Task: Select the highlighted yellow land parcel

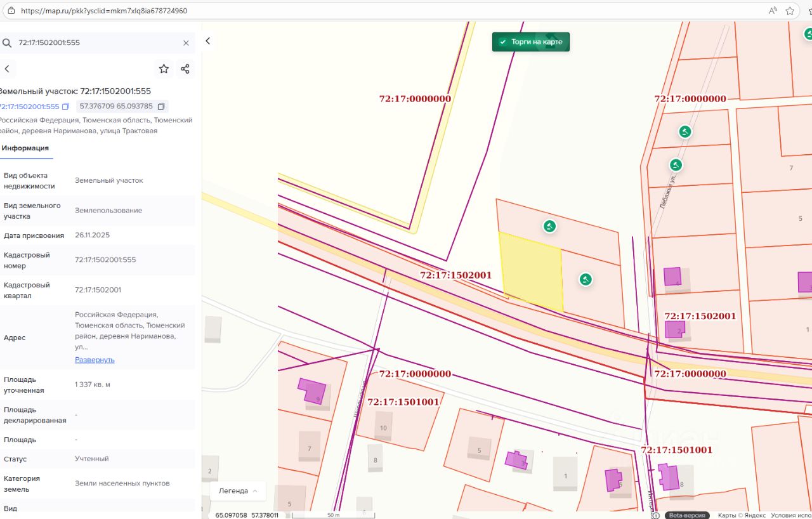Action: tap(532, 270)
